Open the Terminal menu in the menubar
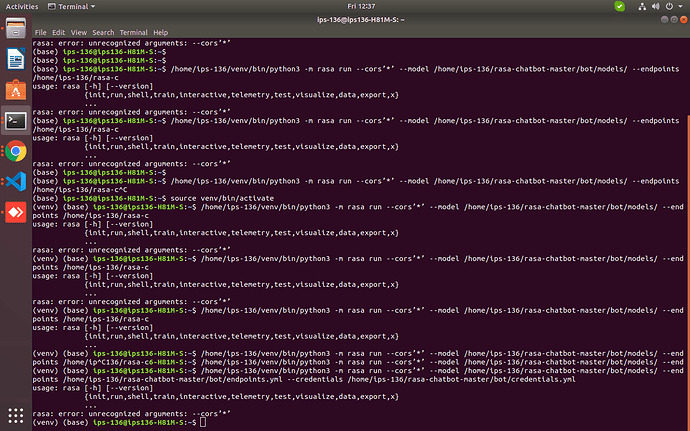Image resolution: width=690 pixels, height=431 pixels. [x=133, y=33]
